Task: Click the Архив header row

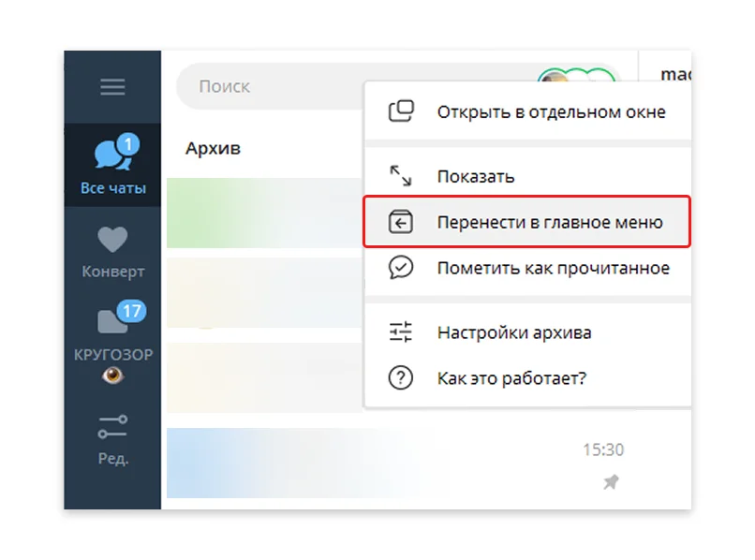Action: (264, 148)
